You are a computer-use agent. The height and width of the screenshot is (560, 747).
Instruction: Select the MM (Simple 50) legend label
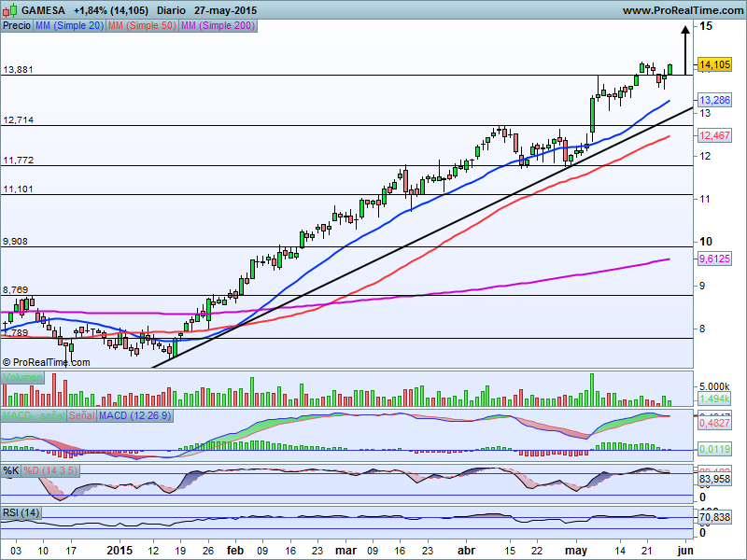click(x=142, y=26)
